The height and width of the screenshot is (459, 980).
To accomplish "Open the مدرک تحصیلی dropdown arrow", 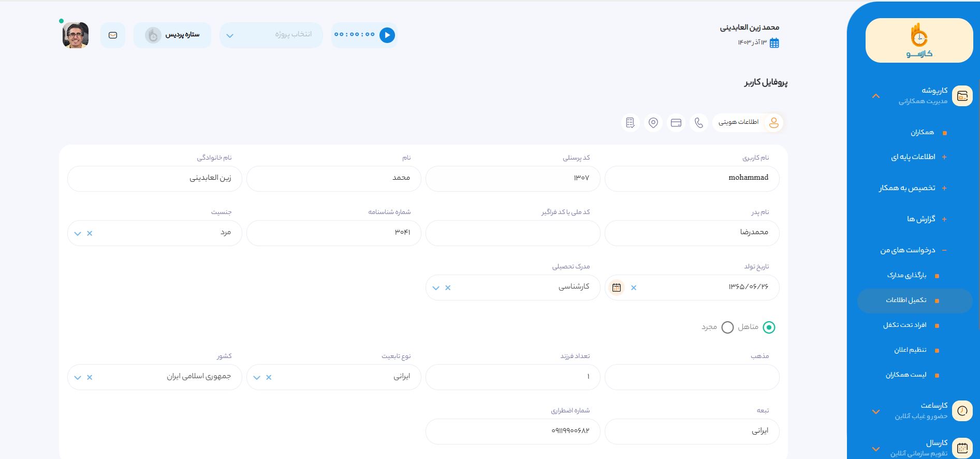I will click(x=436, y=288).
